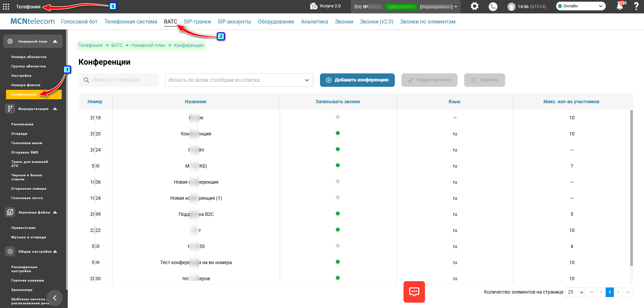Click Добавить конференцию button
Image resolution: width=644 pixels, height=308 pixels.
point(357,80)
